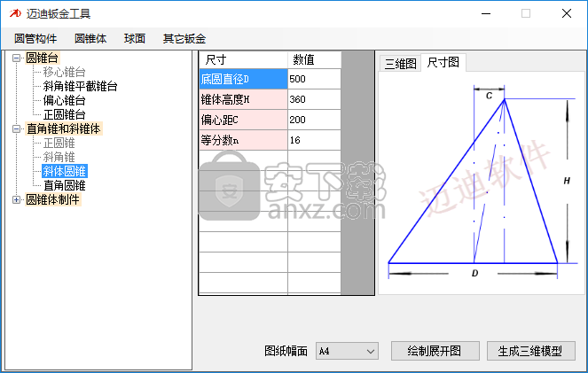The width and height of the screenshot is (588, 373).
Task: Select 直角圆锥 in the tree
Action: click(x=65, y=185)
